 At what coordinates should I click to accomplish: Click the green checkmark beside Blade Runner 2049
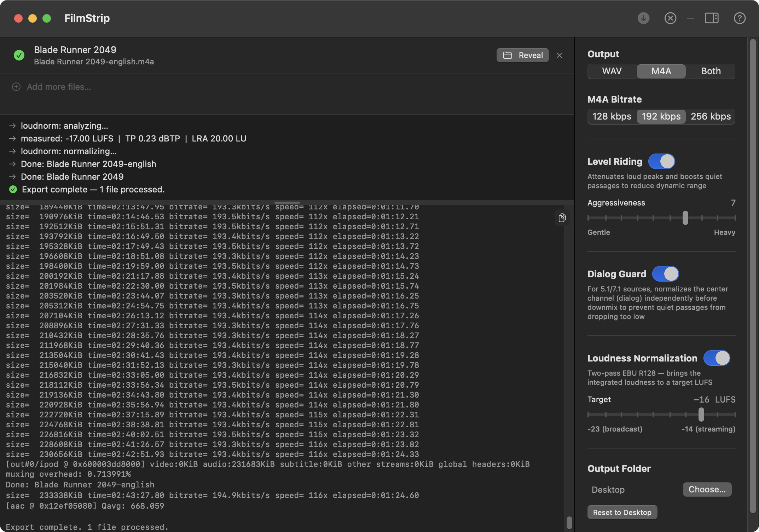[19, 55]
